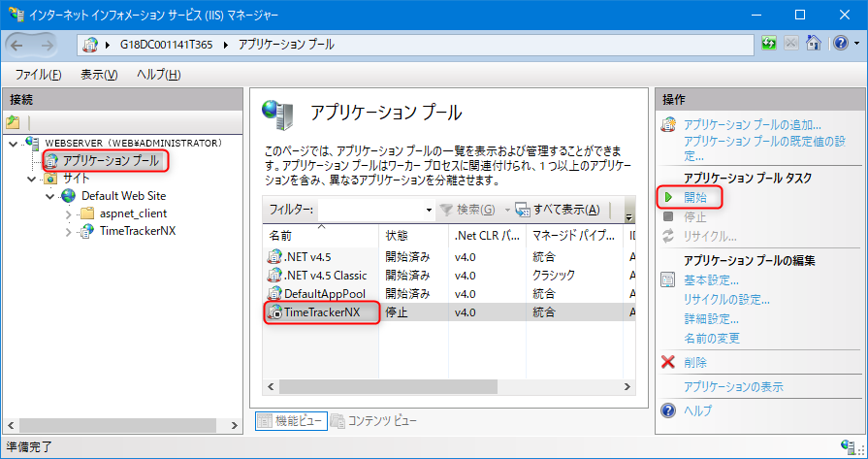The width and height of the screenshot is (868, 459).
Task: Collapse the WEBSERVER tree node
Action: (x=14, y=144)
